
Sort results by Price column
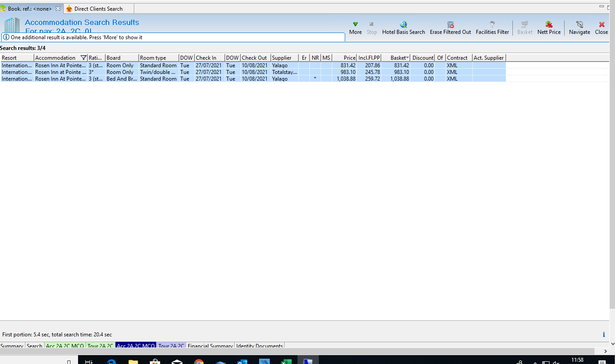(x=344, y=58)
